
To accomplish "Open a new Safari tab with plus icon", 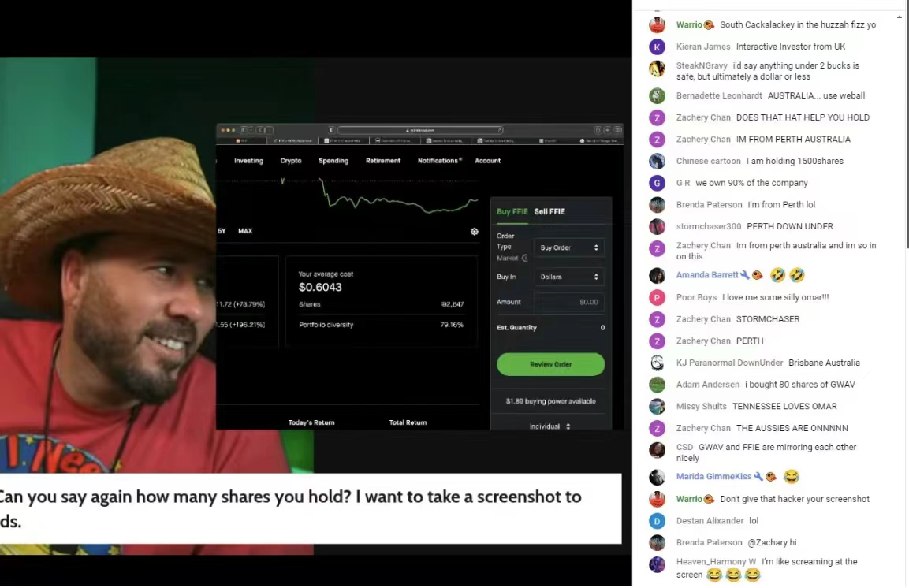I will [x=607, y=130].
